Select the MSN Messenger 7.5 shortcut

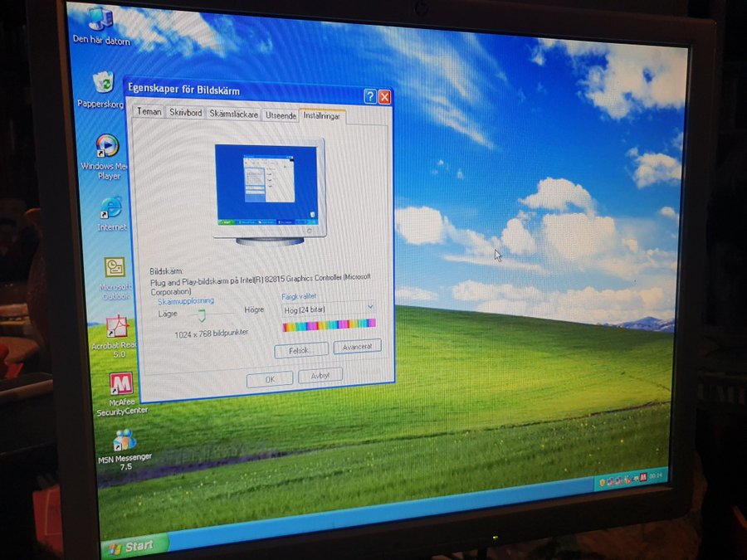[124, 450]
